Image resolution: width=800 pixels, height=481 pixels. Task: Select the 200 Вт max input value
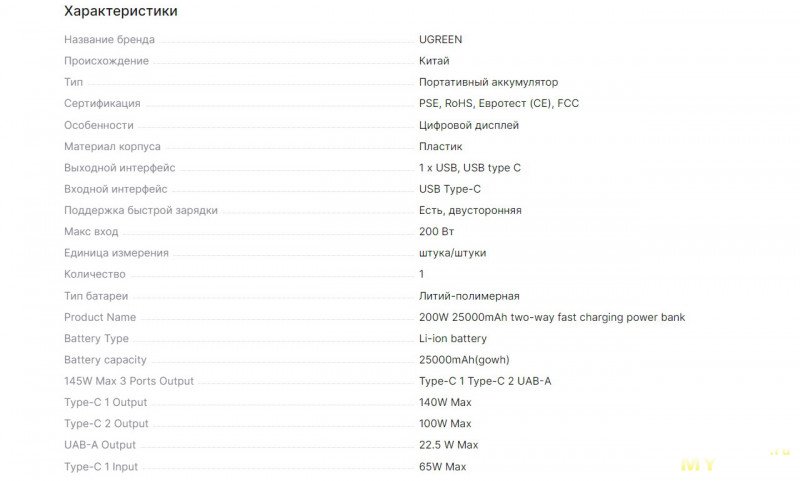point(437,232)
